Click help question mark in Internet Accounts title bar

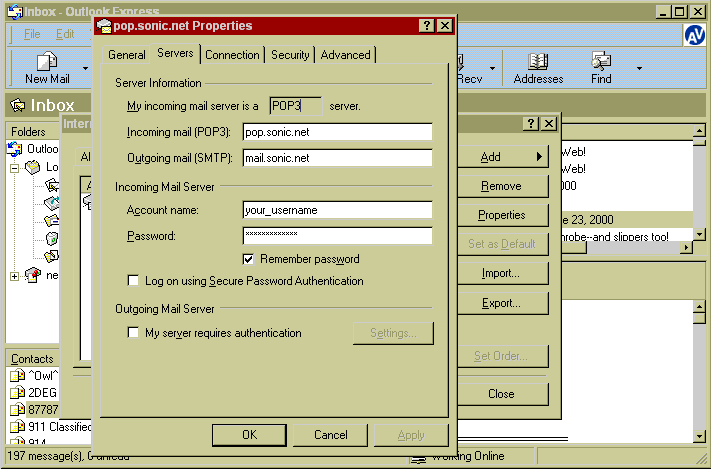[x=531, y=124]
